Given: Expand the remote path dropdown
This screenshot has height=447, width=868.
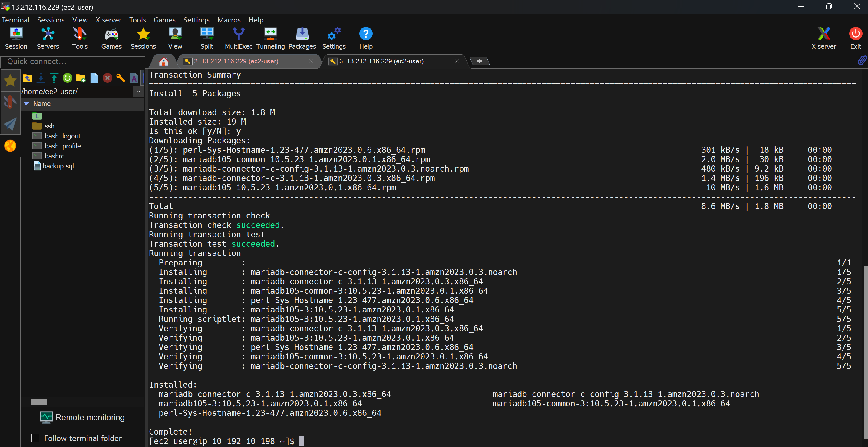Looking at the screenshot, I should coord(138,92).
